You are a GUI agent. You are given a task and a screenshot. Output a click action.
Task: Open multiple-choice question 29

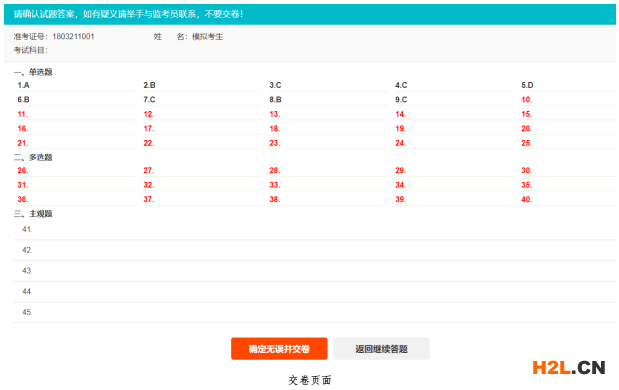pos(400,170)
